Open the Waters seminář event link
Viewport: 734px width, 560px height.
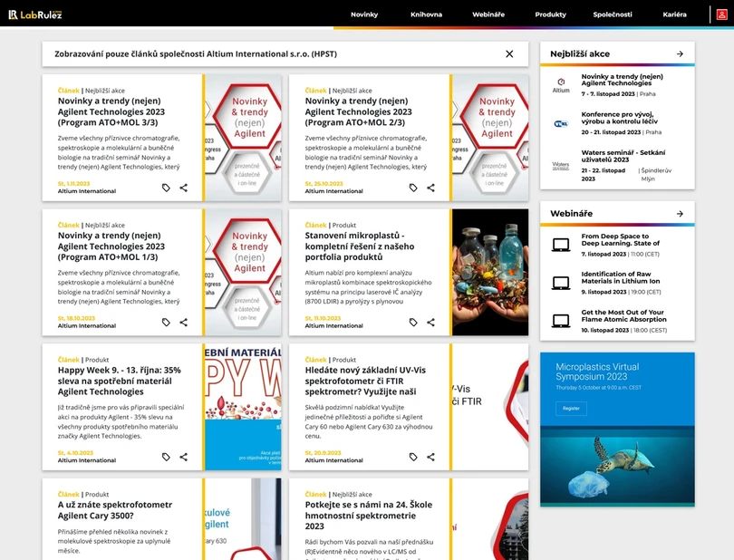[623, 156]
